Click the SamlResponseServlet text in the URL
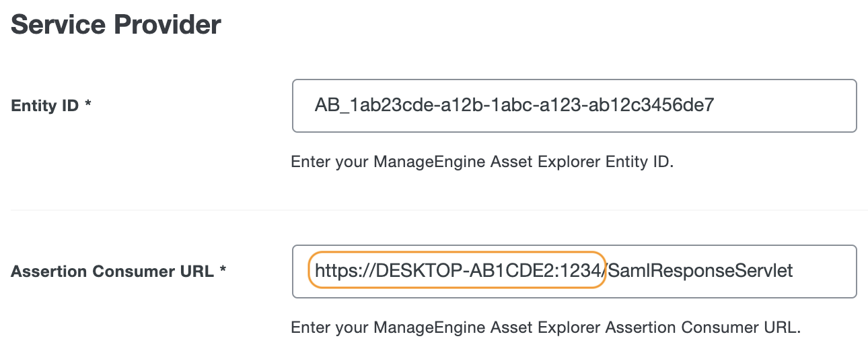Screen dimensions: 868x349 700,271
